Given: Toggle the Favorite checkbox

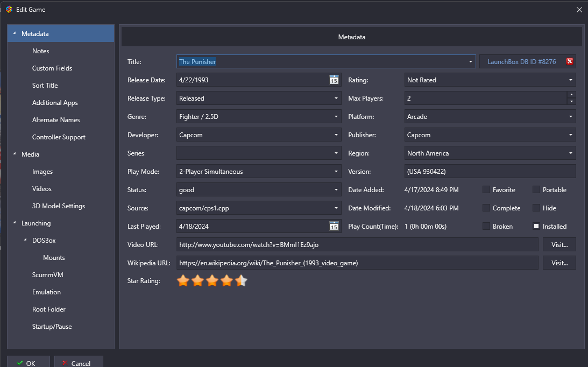Looking at the screenshot, I should 486,189.
